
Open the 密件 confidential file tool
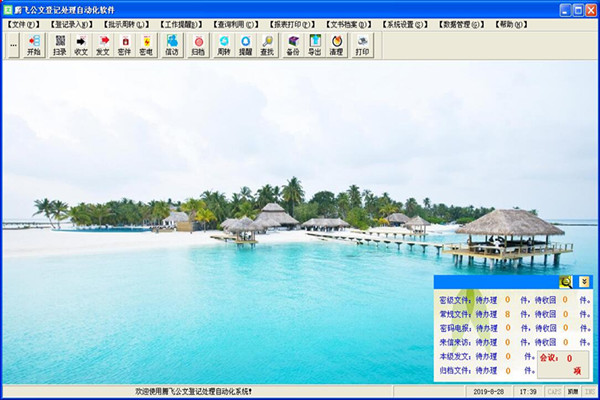(125, 45)
